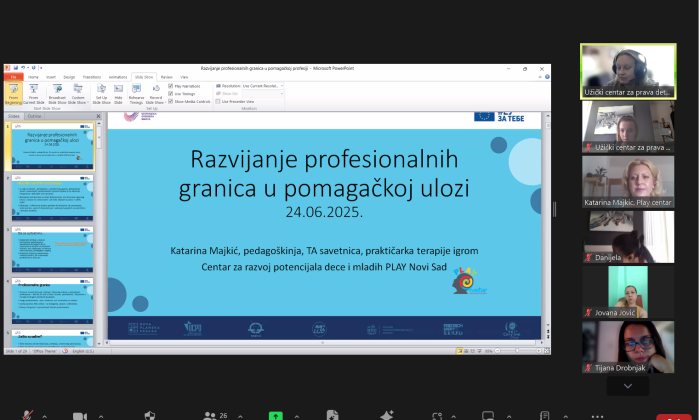
Task: Click Save icon in Quick Access Toolbar
Action: click(x=16, y=68)
